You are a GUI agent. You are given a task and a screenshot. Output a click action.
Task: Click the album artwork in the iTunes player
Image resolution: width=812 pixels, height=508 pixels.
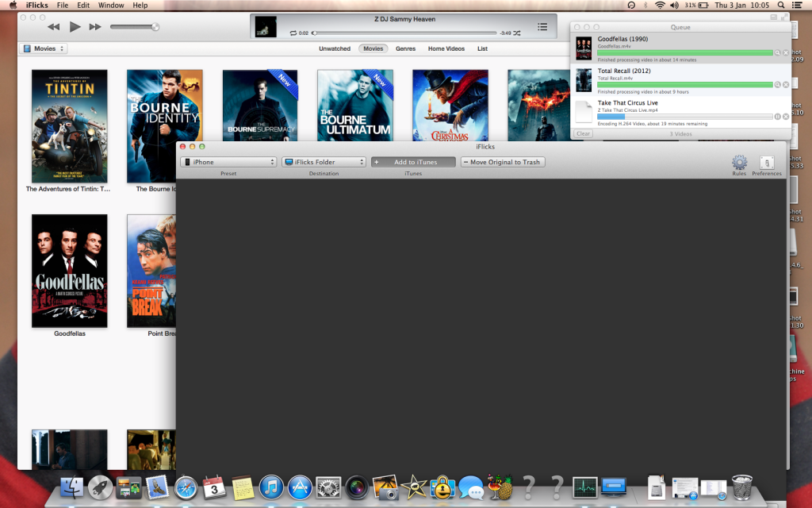point(266,26)
